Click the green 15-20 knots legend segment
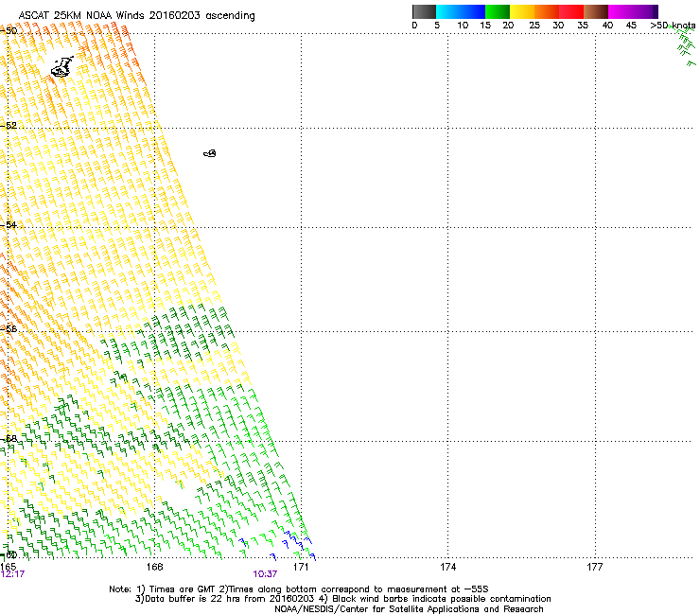 click(x=498, y=11)
